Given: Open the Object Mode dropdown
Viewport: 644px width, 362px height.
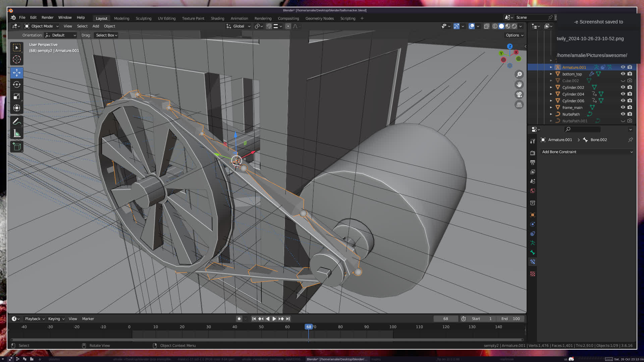Looking at the screenshot, I should 42,26.
